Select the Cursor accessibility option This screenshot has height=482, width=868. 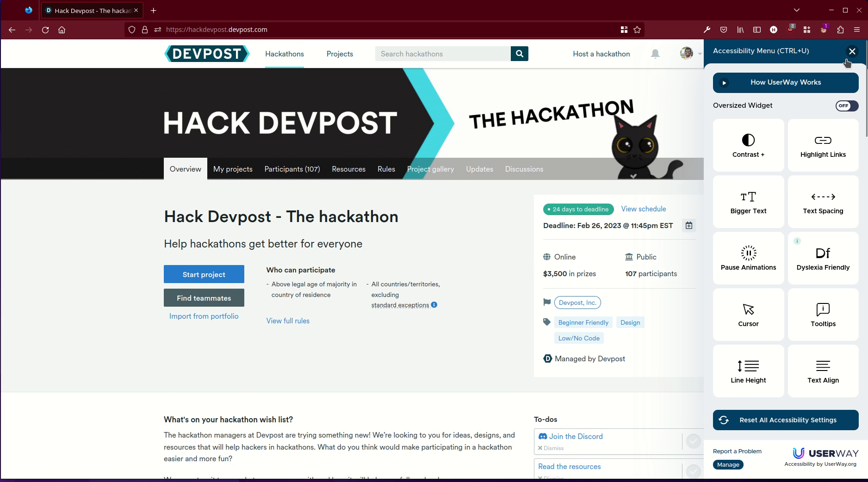(748, 315)
